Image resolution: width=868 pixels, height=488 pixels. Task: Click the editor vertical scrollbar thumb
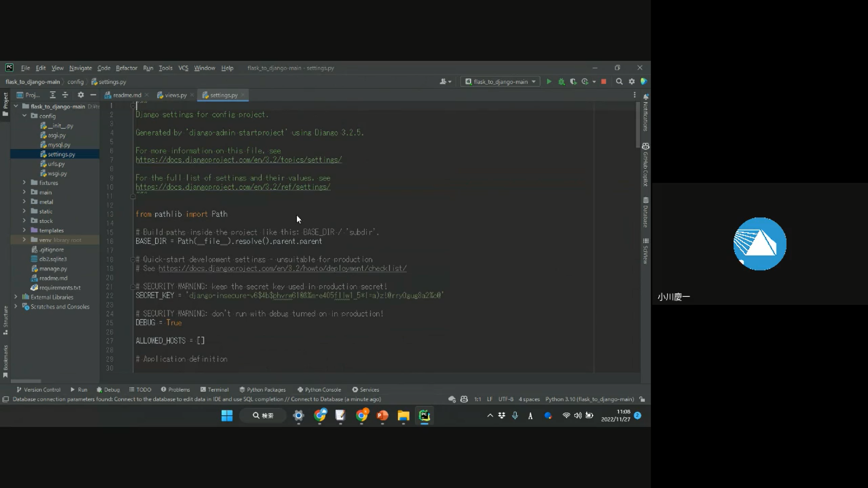pos(637,124)
